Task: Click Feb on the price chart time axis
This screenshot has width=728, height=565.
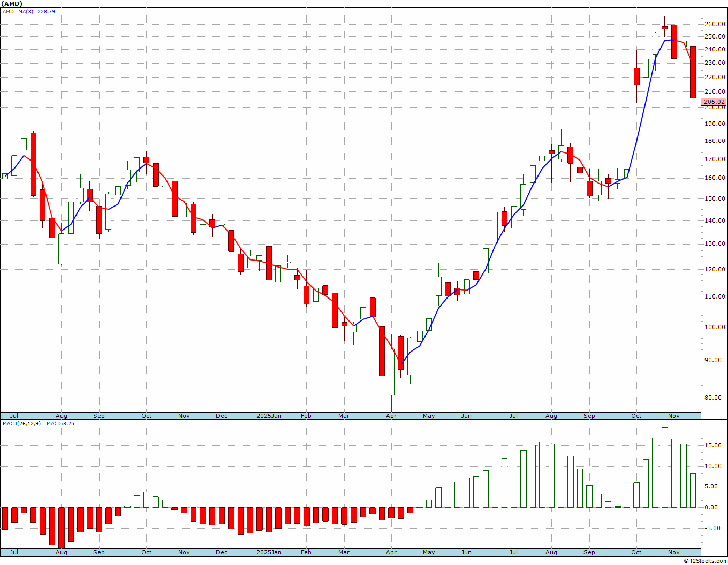Action: tap(306, 416)
